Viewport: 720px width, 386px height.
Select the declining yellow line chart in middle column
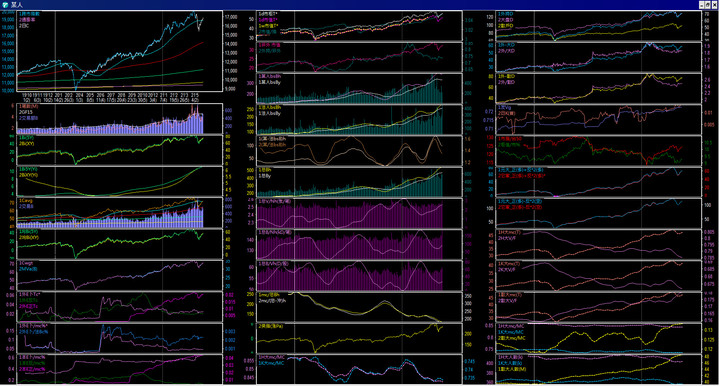click(x=359, y=307)
